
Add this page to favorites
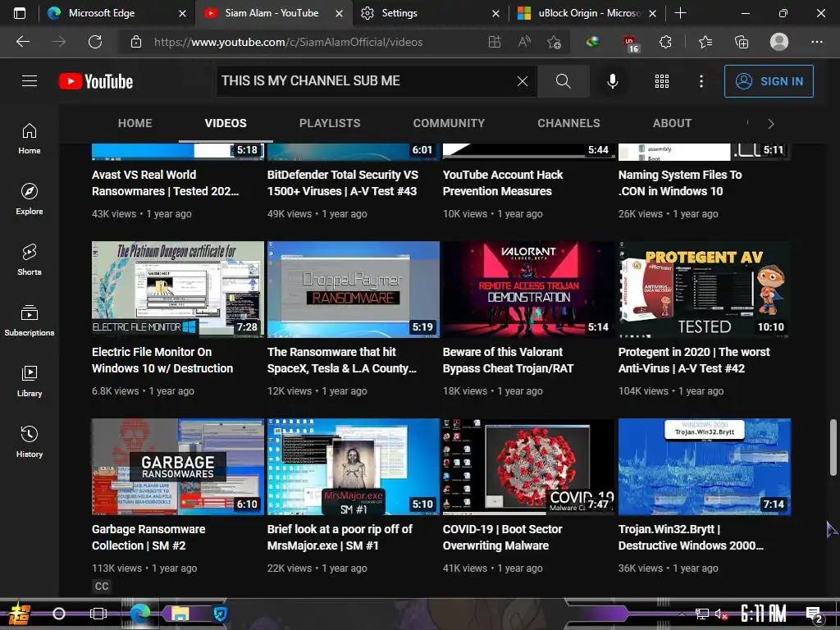tap(554, 42)
